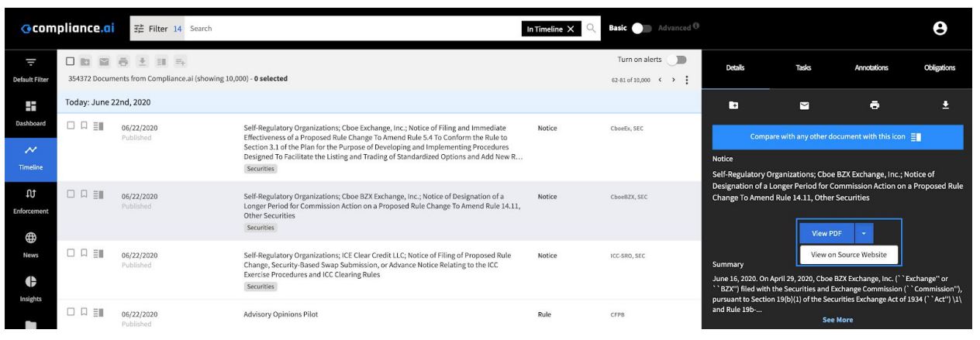Open the Advanced search info icon

pos(695,27)
